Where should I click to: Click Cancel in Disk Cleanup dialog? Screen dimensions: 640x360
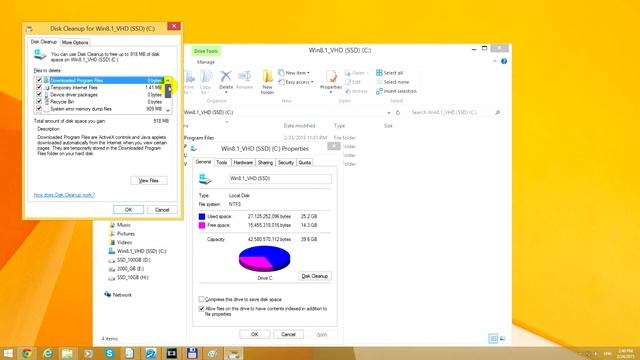tap(162, 209)
